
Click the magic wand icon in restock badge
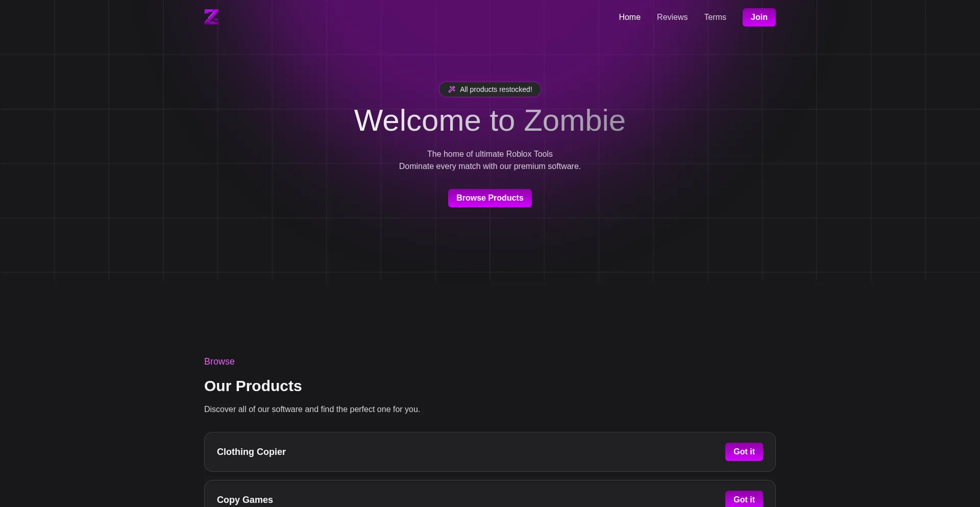(x=452, y=89)
